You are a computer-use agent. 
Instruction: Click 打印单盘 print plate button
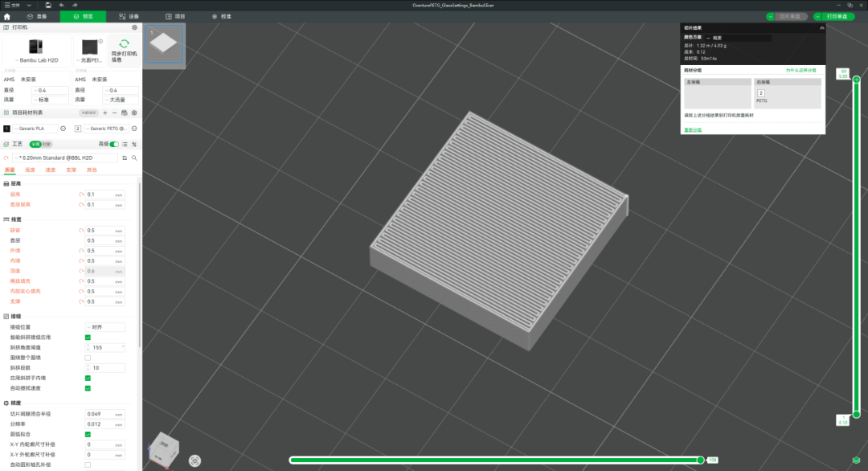837,17
